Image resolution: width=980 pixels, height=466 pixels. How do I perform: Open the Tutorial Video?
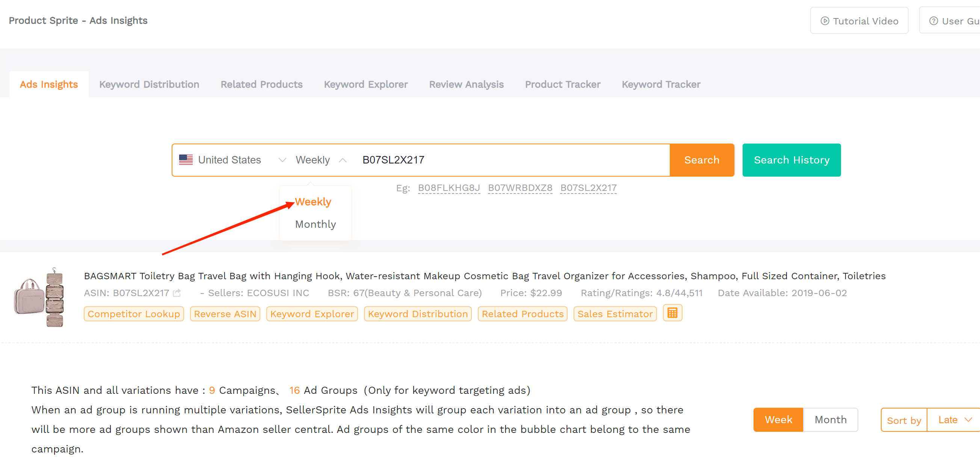[859, 21]
